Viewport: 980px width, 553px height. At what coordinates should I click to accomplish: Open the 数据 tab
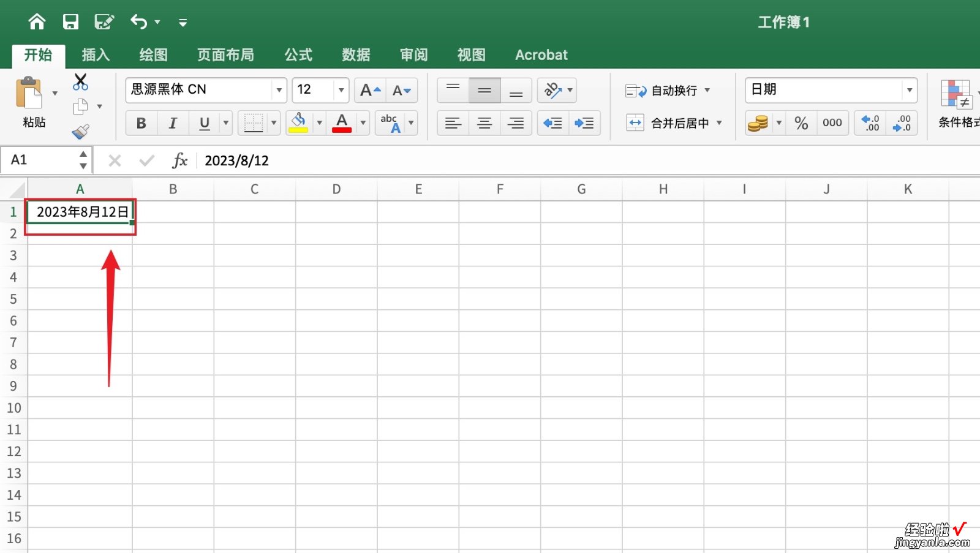(x=356, y=55)
